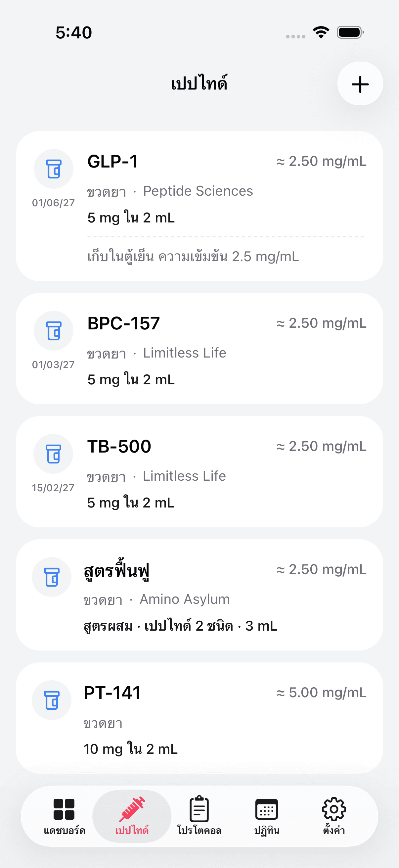Tap PT-141 concentration 5.00 mg/mL
Image resolution: width=399 pixels, height=868 pixels.
coord(321,693)
